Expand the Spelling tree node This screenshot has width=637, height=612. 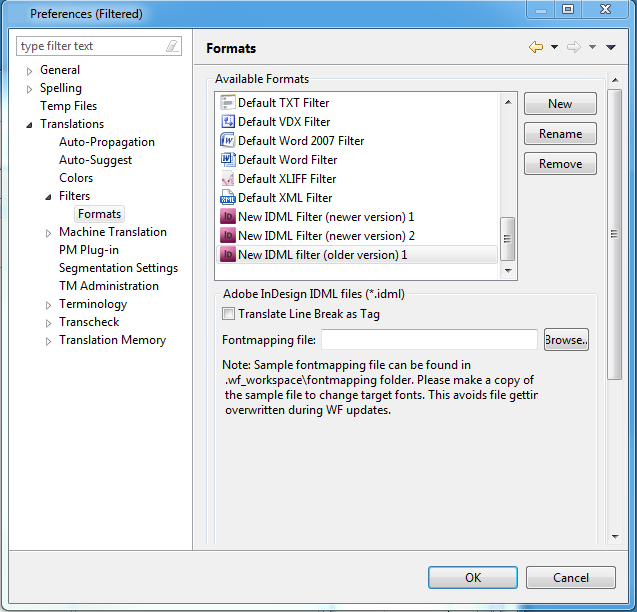pyautogui.click(x=29, y=89)
